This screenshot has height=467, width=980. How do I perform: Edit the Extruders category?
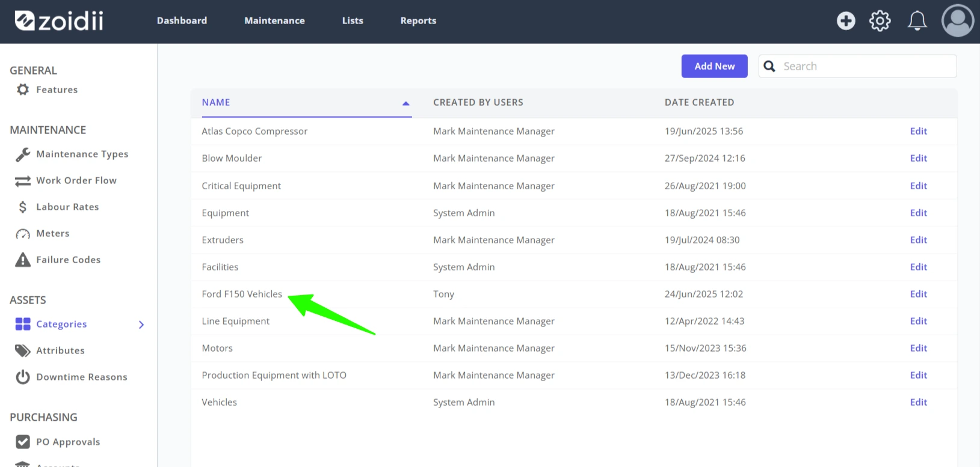pyautogui.click(x=919, y=240)
